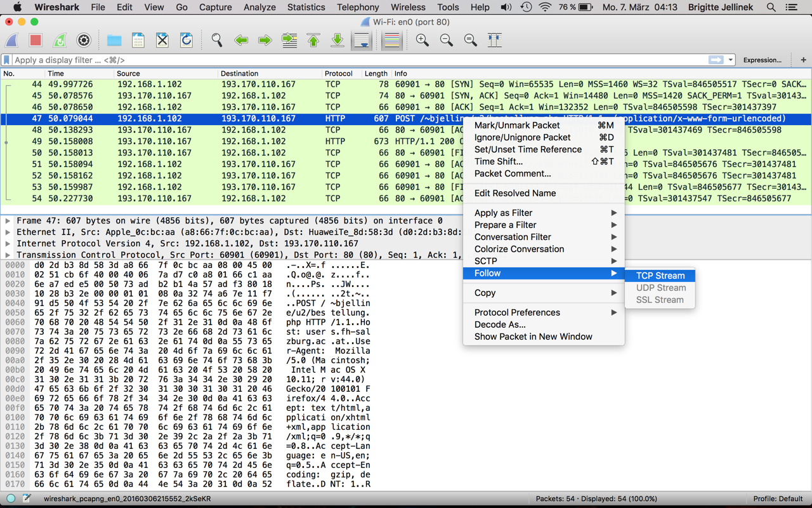Screen dimensions: 812x508
Task: Open the Analyze menu
Action: click(259, 7)
